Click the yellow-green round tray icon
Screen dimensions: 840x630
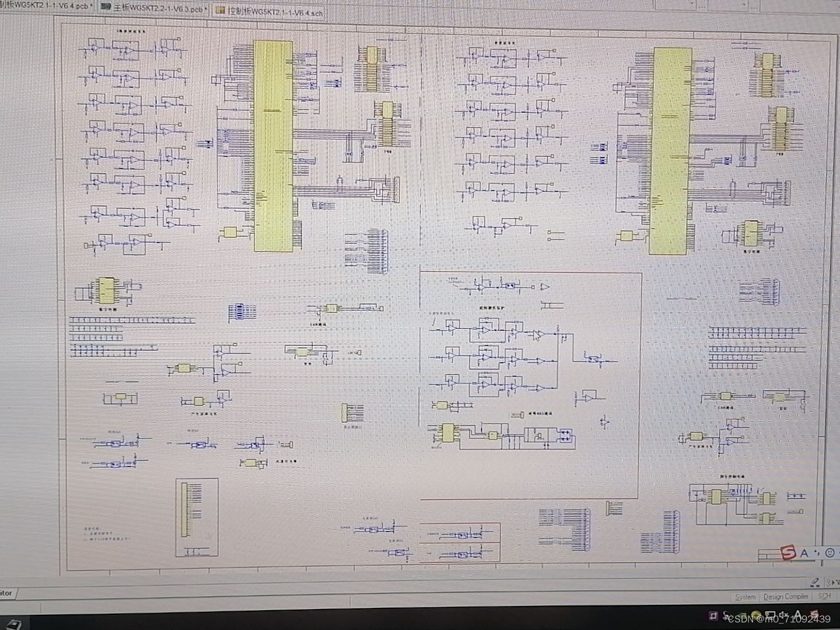[756, 615]
